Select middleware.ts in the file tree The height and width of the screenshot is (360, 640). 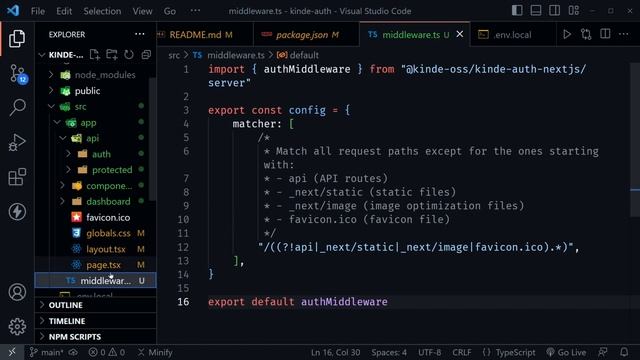(x=96, y=281)
